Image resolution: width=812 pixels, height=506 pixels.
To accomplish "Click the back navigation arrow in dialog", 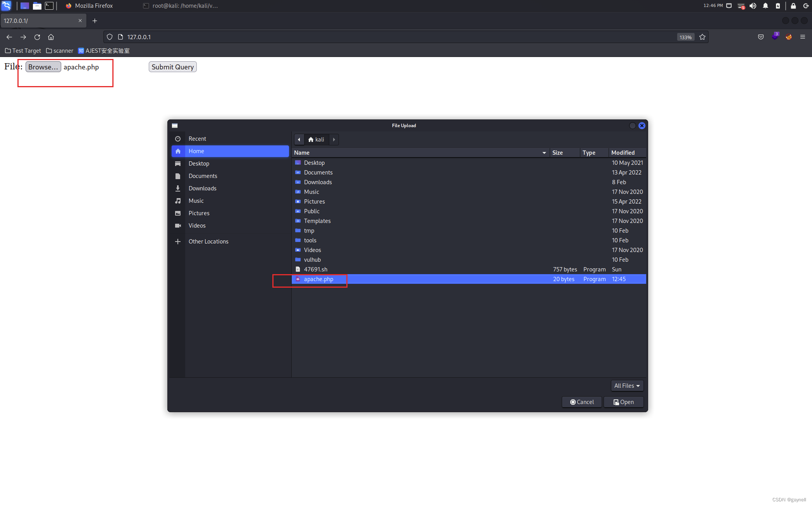I will pos(299,139).
